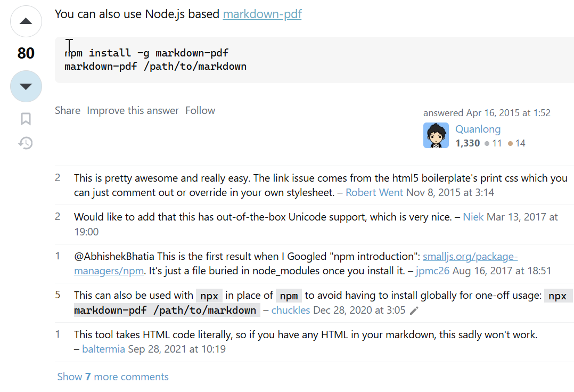Open chuckles' user profile

pyautogui.click(x=290, y=310)
